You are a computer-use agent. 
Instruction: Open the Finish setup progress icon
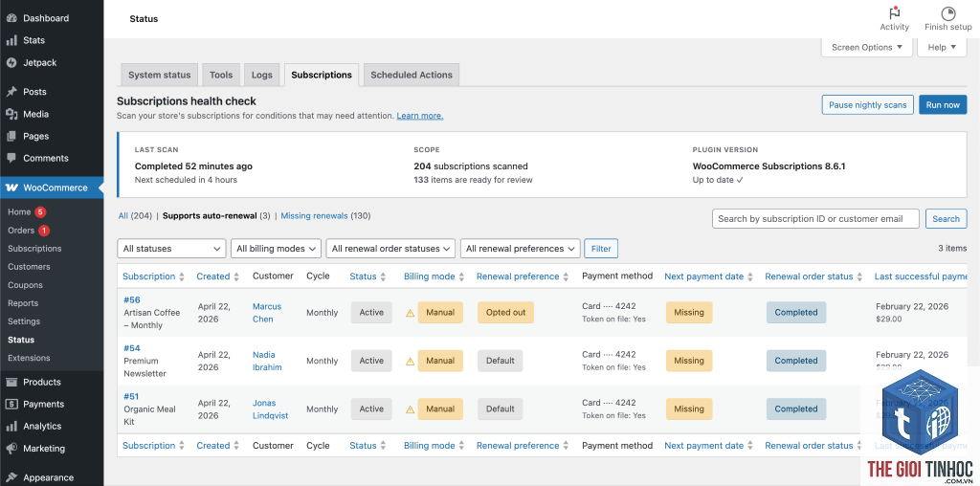point(948,13)
